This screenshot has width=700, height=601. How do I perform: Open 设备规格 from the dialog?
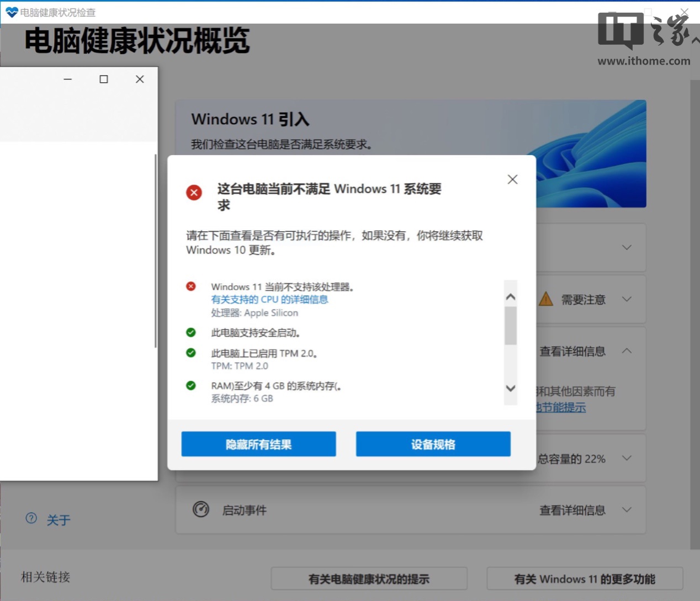coord(433,444)
